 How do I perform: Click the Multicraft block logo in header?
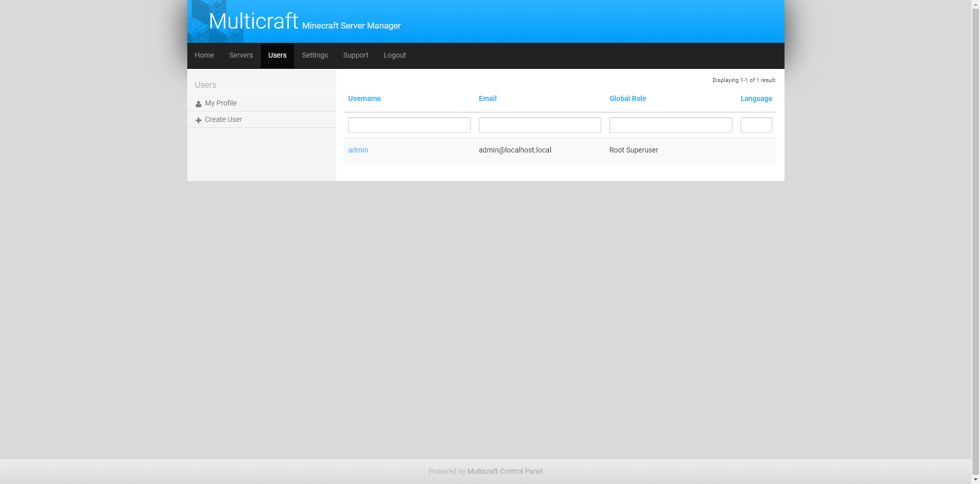pyautogui.click(x=215, y=21)
